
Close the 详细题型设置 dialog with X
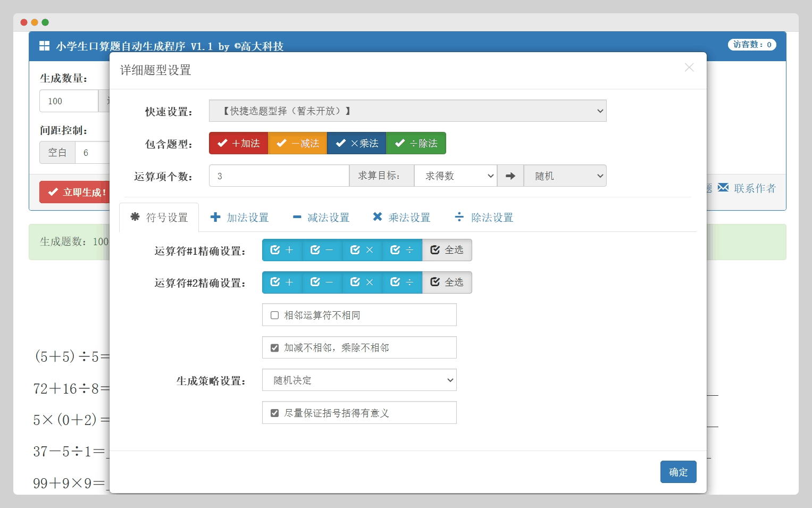pyautogui.click(x=689, y=68)
